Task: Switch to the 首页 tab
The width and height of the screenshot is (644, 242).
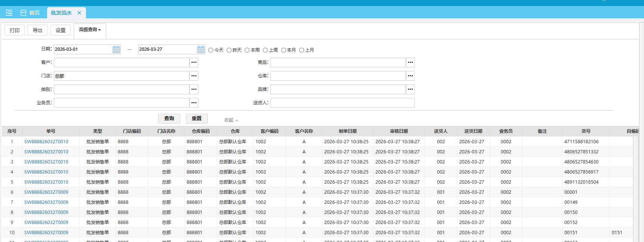Action: click(30, 13)
